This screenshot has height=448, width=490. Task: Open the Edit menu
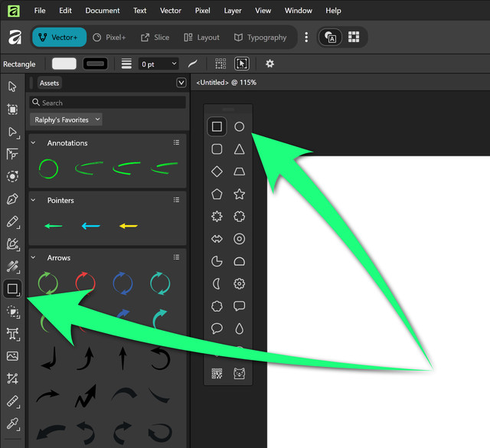(x=65, y=11)
